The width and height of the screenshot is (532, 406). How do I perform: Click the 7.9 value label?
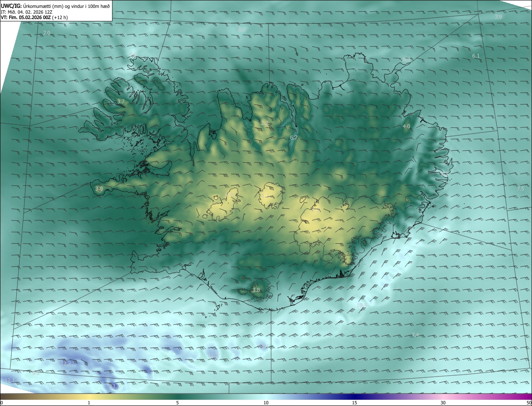(498, 17)
